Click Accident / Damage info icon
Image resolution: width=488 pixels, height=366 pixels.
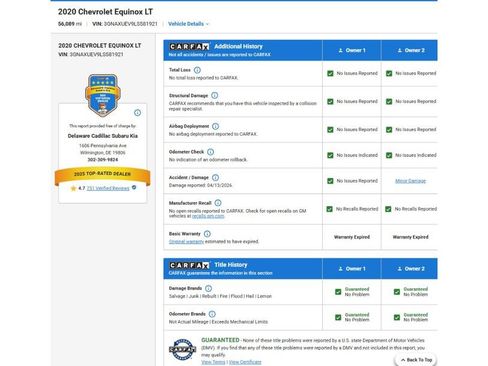click(216, 178)
